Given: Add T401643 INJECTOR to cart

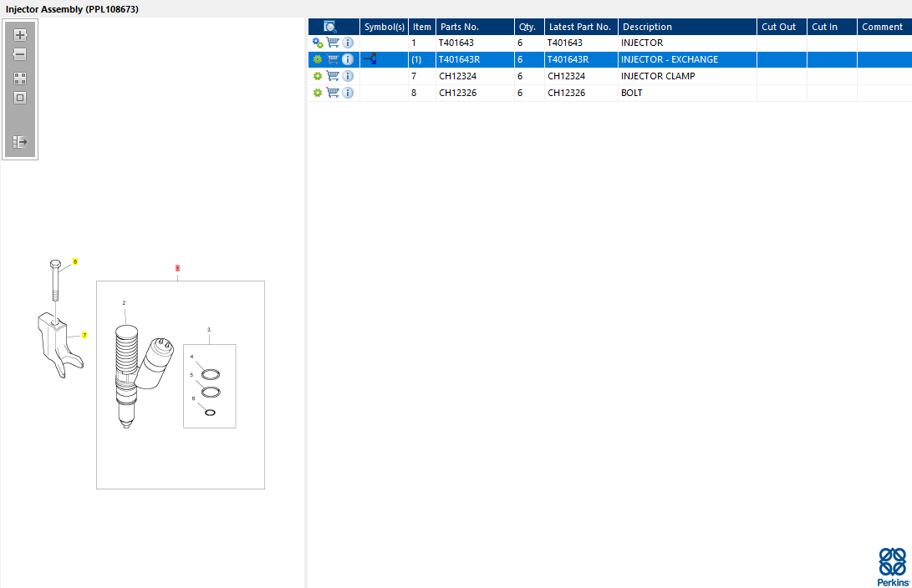Looking at the screenshot, I should pyautogui.click(x=333, y=43).
